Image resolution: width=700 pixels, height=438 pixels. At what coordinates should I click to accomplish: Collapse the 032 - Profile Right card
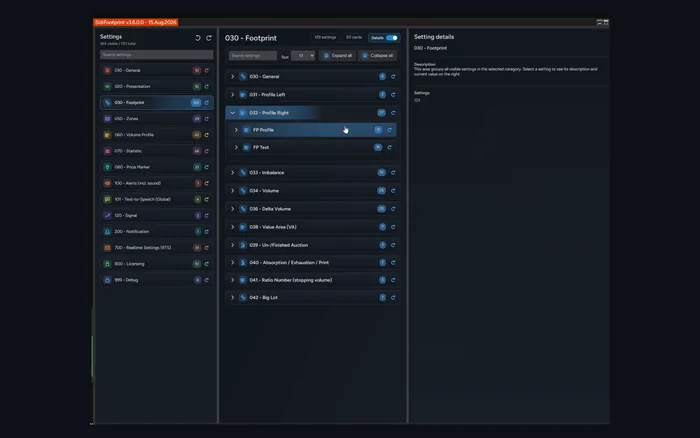(233, 113)
